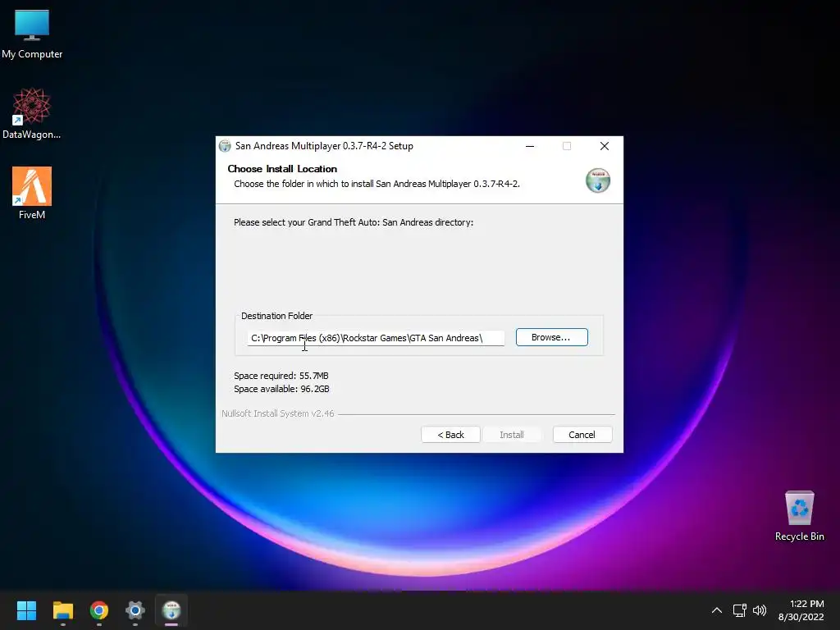Activate the SA-MP installer taskbar icon
The image size is (840, 630).
[171, 610]
